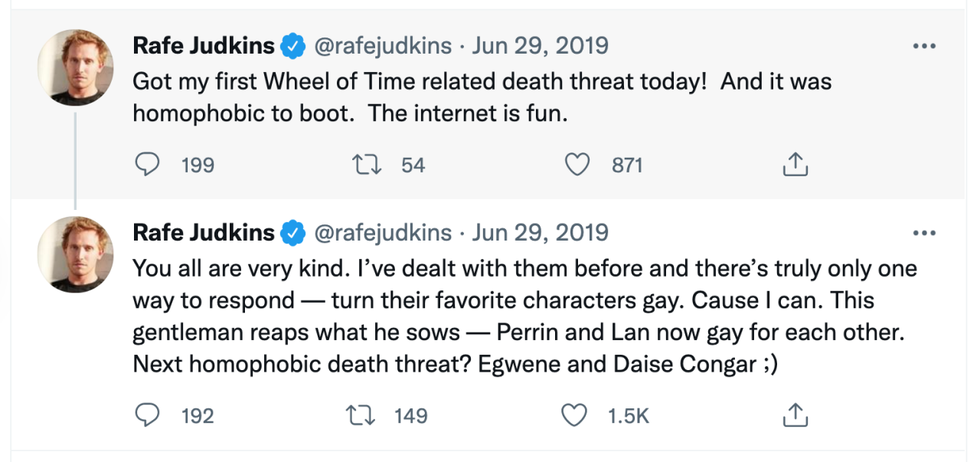Viewport: 980px width, 462px height.
Task: Open more options on second tweet
Action: [925, 233]
